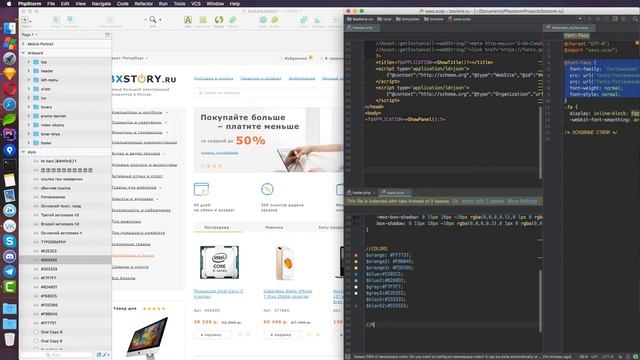This screenshot has width=640, height=360.
Task: Open Telegram from the Dock
Action: click(9, 271)
